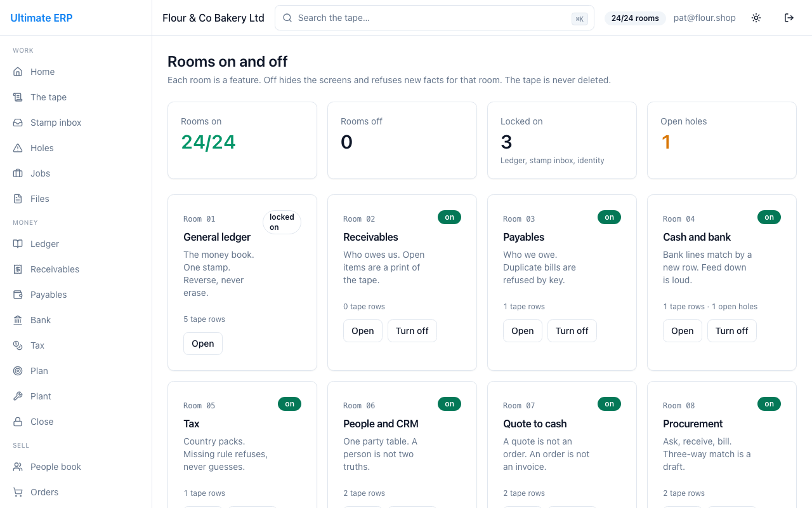Click the Files document icon
This screenshot has height=508, width=812.
18,199
